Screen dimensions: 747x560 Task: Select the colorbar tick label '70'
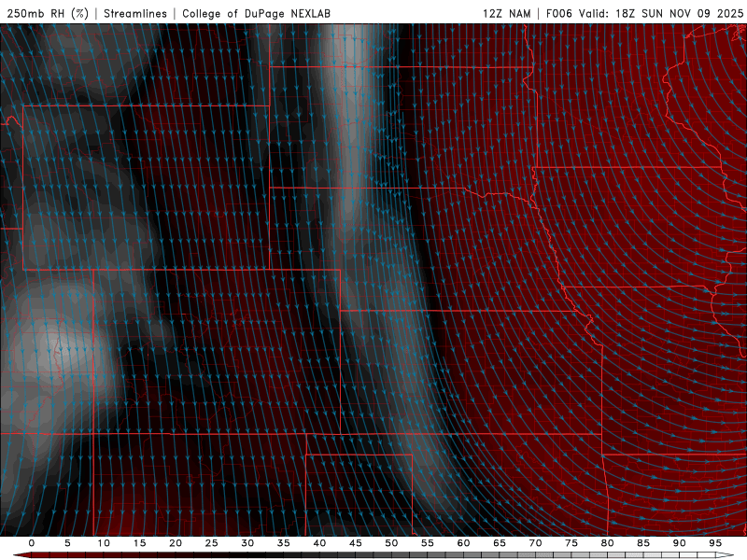tap(535, 543)
